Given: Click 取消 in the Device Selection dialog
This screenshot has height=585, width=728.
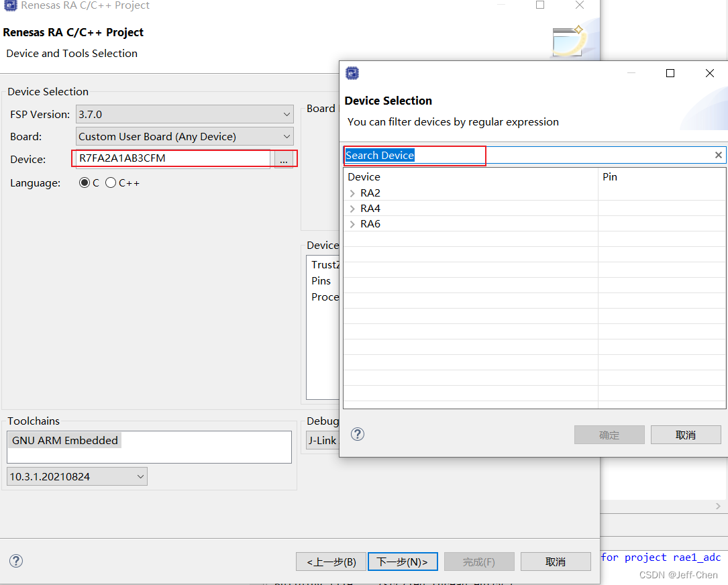Looking at the screenshot, I should click(x=686, y=435).
